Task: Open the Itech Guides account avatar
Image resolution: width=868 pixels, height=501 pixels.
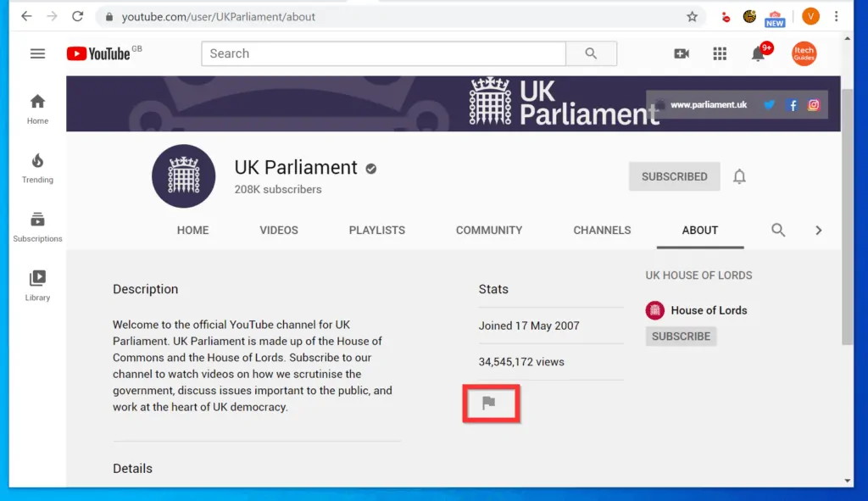Action: click(804, 53)
